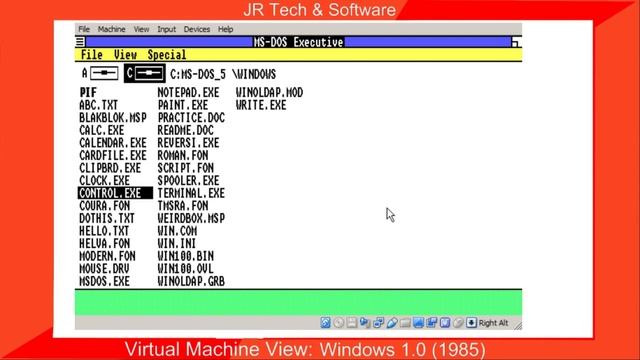This screenshot has height=360, width=640.
Task: Click the optical disc status icon
Action: point(338,323)
